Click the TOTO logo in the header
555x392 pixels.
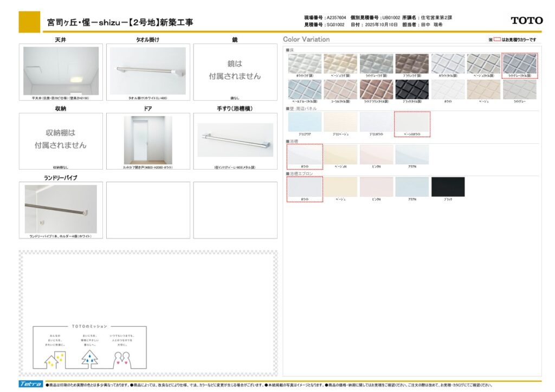[526, 21]
